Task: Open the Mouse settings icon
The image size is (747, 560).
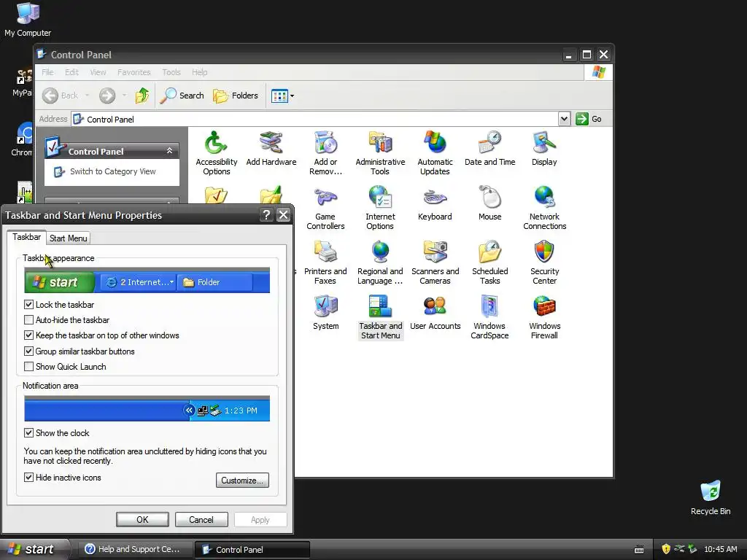Action: [x=489, y=204]
